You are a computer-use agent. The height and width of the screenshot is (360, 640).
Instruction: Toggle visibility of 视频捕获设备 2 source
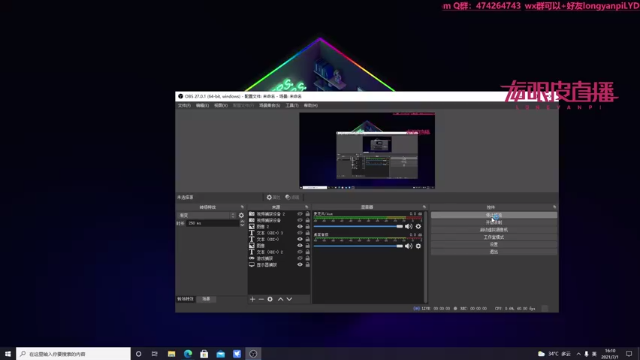[x=300, y=214]
